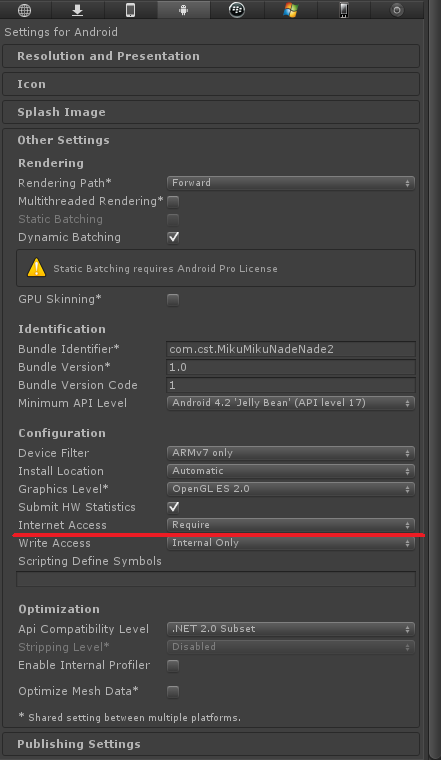
Task: Click the Bundle Identifier input field
Action: pyautogui.click(x=291, y=349)
